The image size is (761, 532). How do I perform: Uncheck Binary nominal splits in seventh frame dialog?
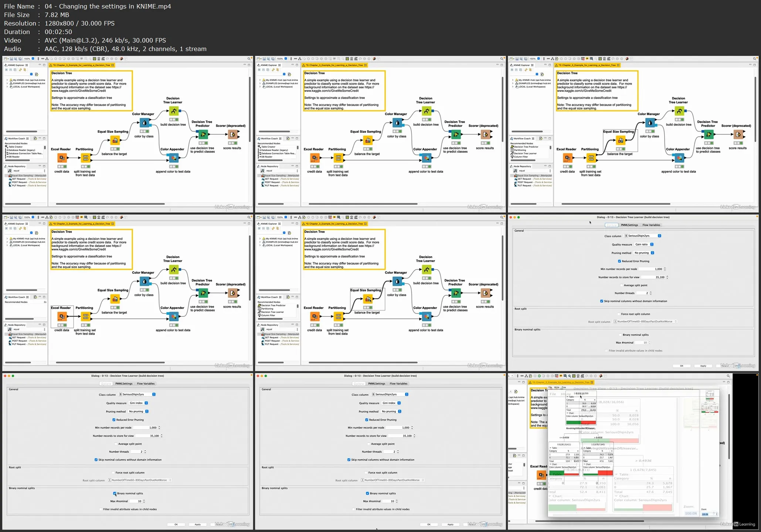coord(115,493)
